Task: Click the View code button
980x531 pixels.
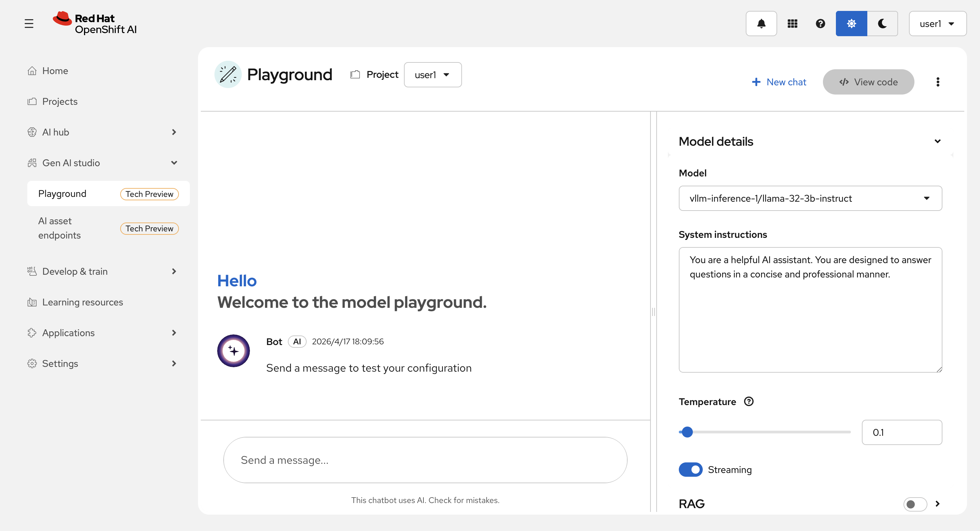Action: pyautogui.click(x=868, y=82)
